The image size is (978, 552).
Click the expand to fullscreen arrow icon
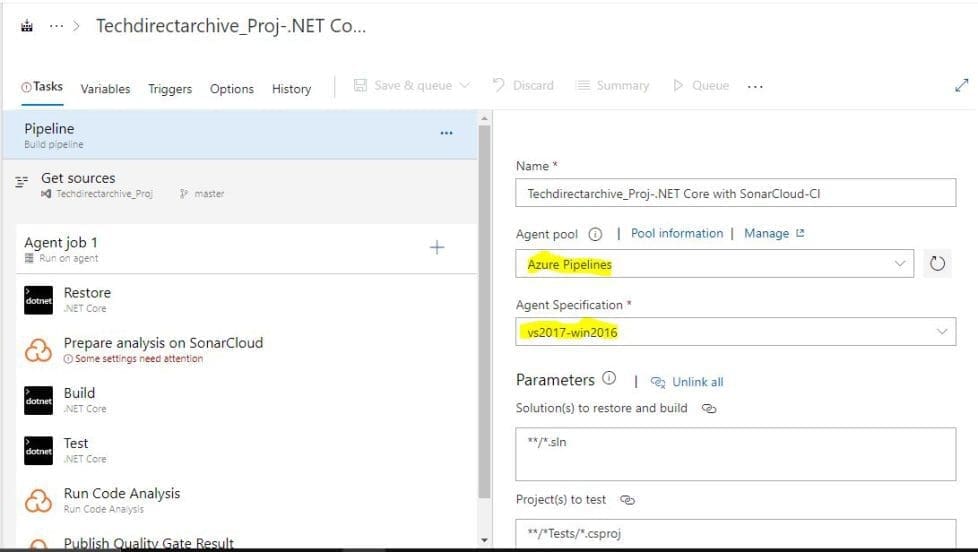[x=961, y=86]
